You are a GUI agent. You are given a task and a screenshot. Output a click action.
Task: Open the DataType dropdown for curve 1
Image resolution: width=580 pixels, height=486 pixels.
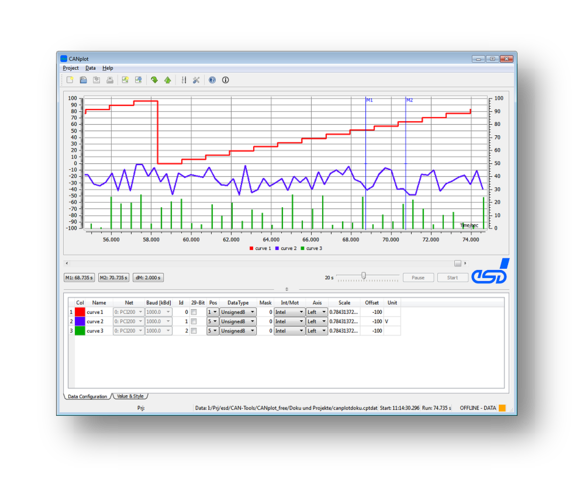click(238, 312)
